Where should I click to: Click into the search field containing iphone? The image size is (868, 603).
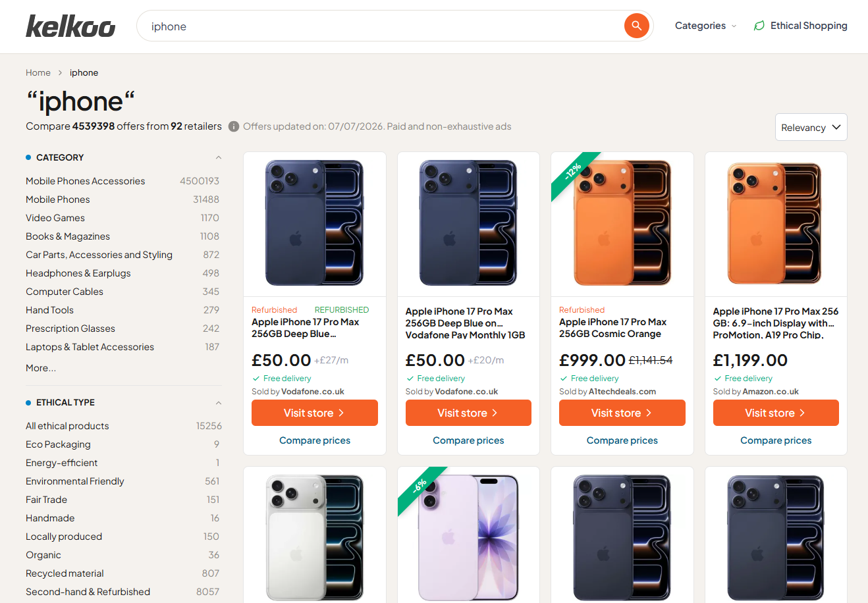382,26
